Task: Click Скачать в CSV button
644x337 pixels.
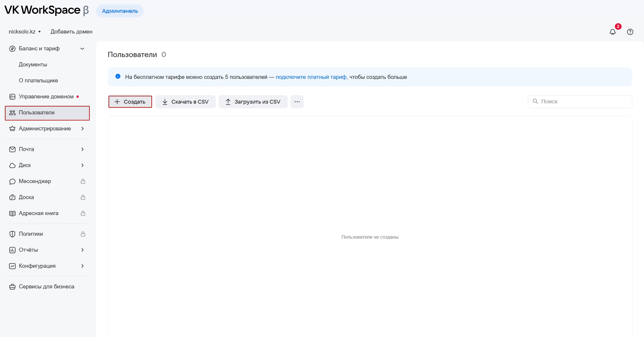Action: [x=185, y=102]
